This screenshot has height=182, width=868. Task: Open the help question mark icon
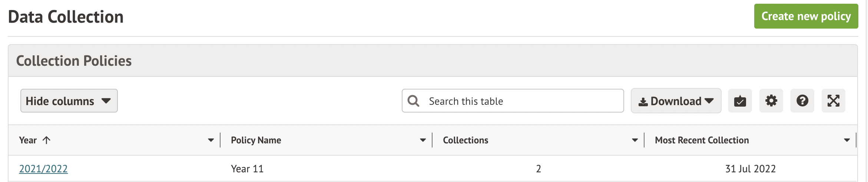coord(802,101)
